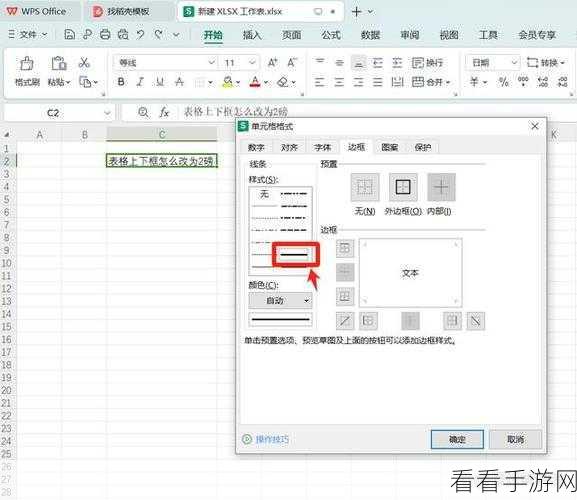The image size is (577, 500).
Task: Open the Insert (插入) ribbon tab
Action: (x=252, y=35)
